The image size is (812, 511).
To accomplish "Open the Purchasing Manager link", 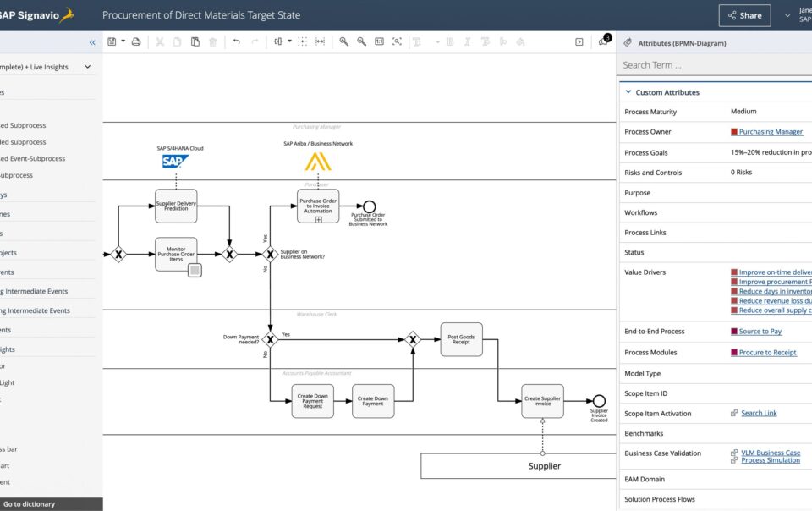I will point(771,131).
